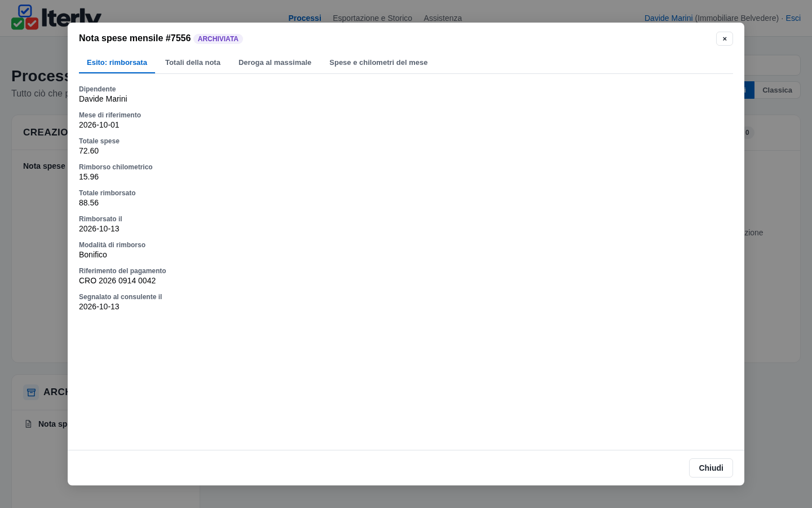Select Spese e chilometri del mese tab

pos(378,63)
